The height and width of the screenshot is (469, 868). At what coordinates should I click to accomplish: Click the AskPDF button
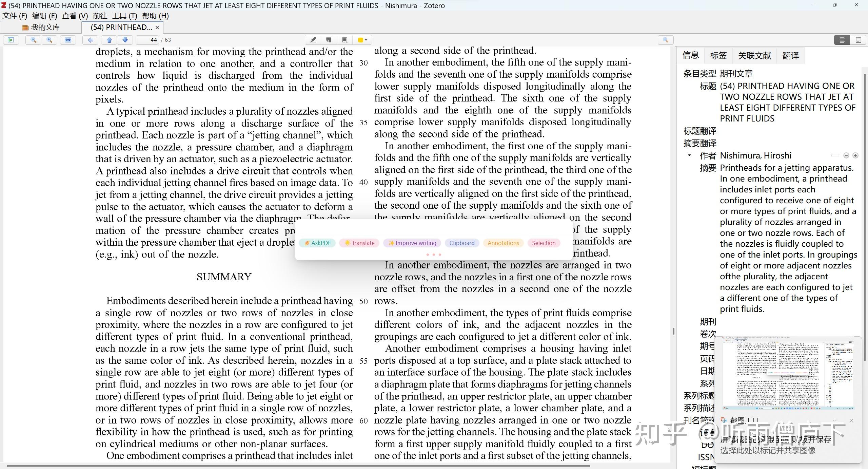[x=317, y=243]
